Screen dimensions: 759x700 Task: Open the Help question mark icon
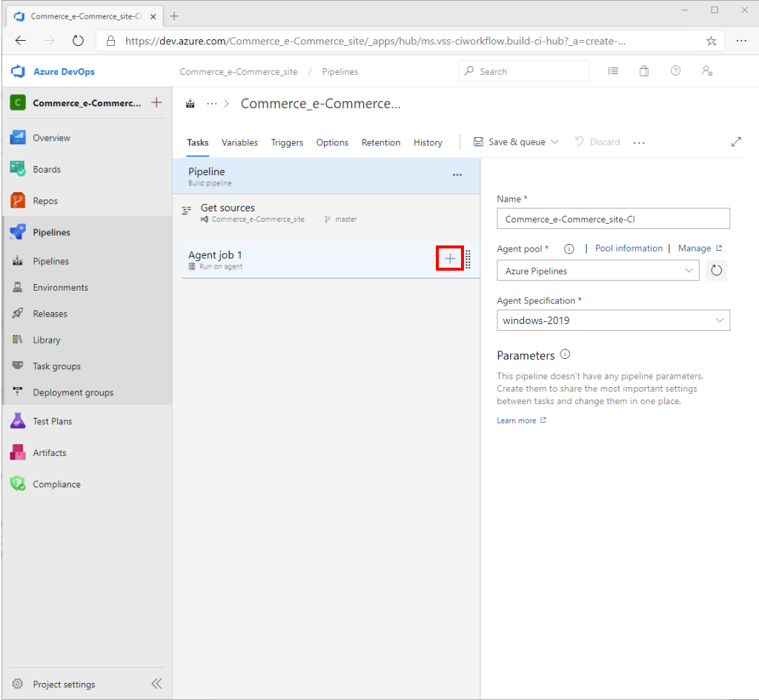(675, 70)
